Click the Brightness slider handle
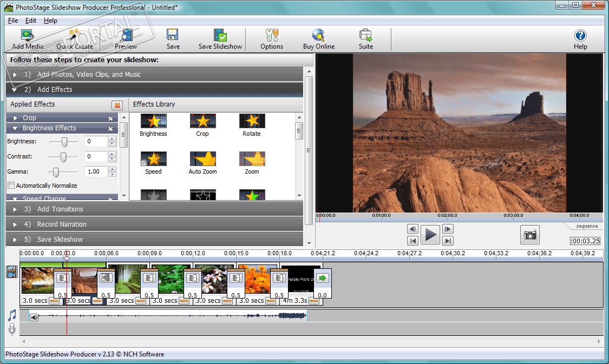 (x=64, y=142)
